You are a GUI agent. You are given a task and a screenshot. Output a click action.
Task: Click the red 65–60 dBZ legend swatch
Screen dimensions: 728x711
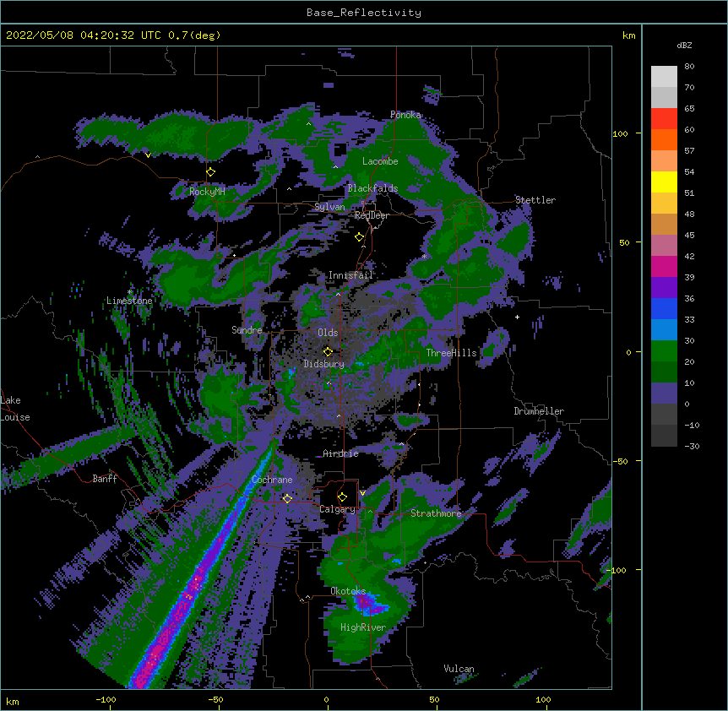pyautogui.click(x=664, y=119)
